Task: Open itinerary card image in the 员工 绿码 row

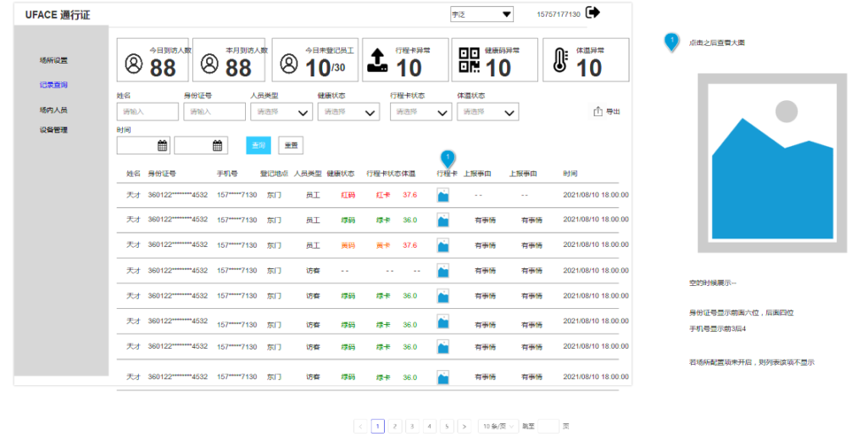Action: (442, 221)
